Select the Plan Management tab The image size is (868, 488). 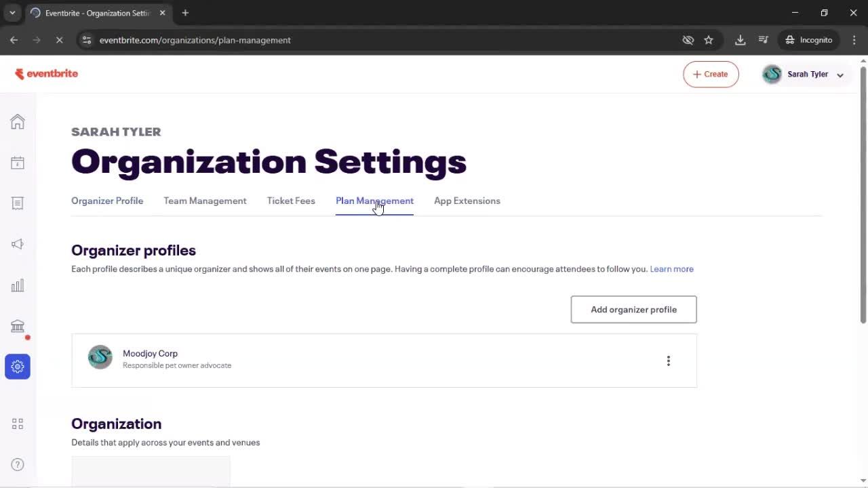click(x=374, y=201)
